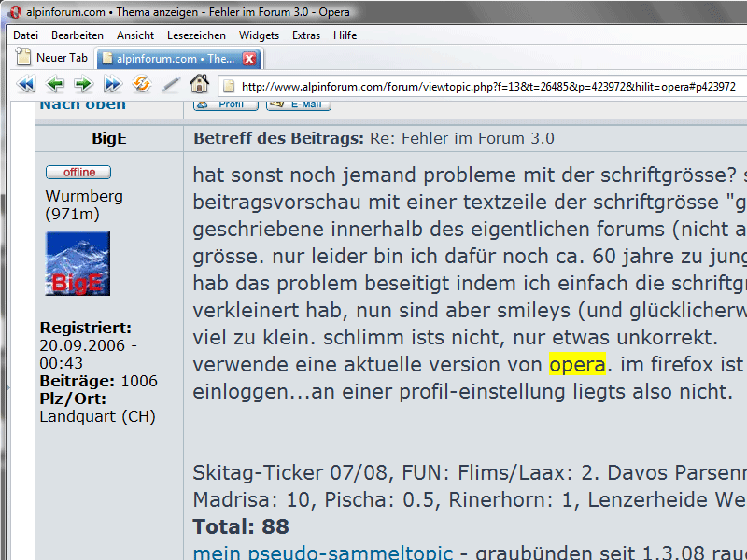Open the Widgets menu

pyautogui.click(x=259, y=35)
